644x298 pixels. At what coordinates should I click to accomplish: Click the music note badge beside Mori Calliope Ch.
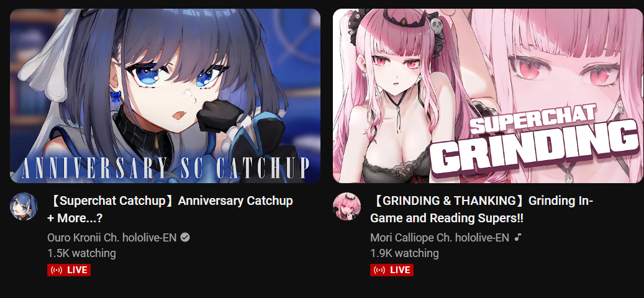[519, 237]
